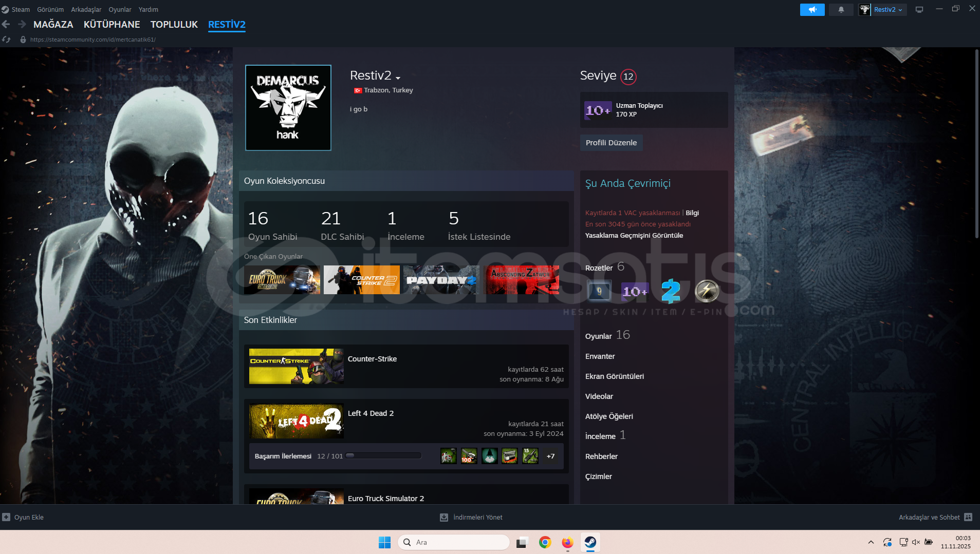This screenshot has width=980, height=554.
Task: Click the page's vertical scrollbar
Action: [x=977, y=144]
